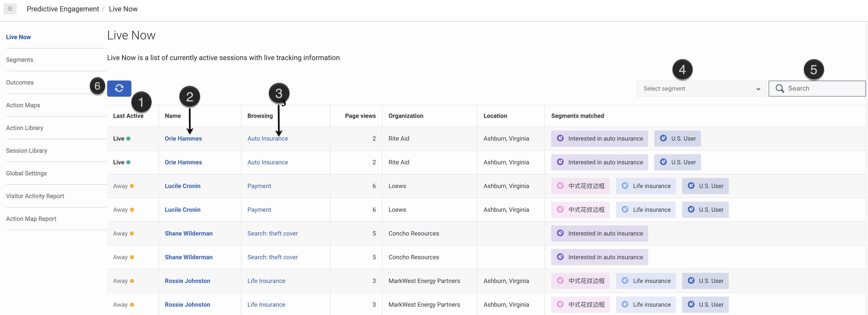Click last Rossie Johnston row's 中式花纹边框 tag

pyautogui.click(x=580, y=305)
